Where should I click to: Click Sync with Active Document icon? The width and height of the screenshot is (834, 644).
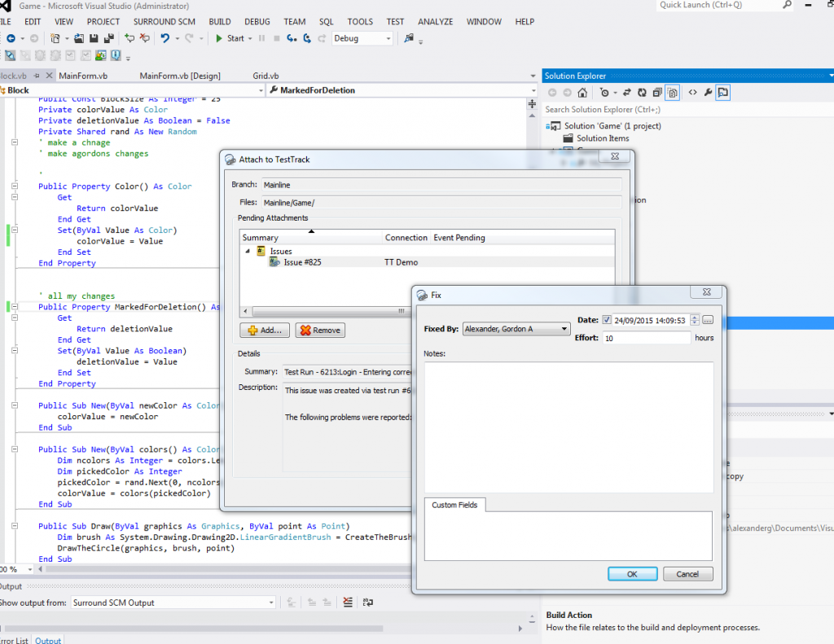point(627,93)
